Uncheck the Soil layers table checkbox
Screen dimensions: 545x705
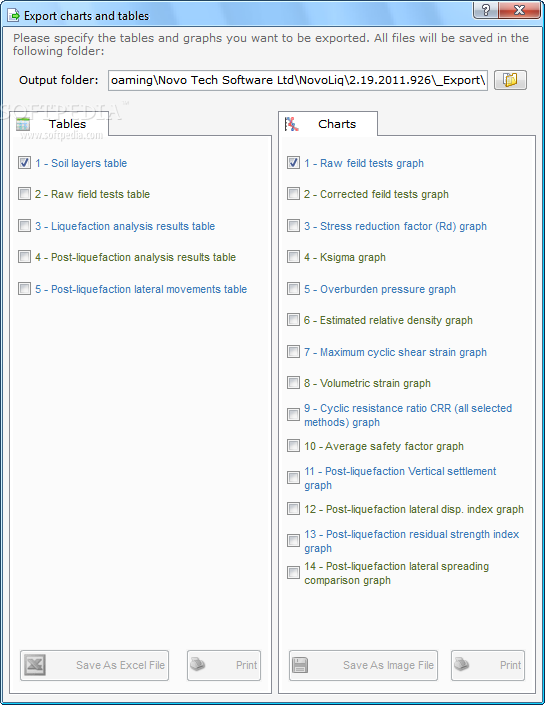pyautogui.click(x=24, y=162)
